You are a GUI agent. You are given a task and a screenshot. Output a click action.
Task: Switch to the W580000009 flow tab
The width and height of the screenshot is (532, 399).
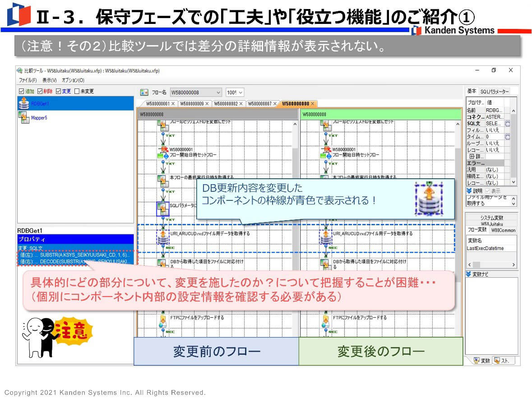point(192,104)
